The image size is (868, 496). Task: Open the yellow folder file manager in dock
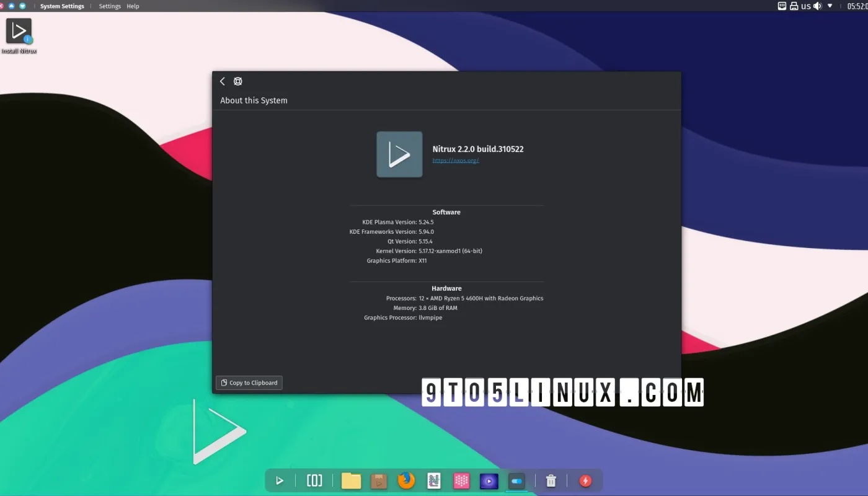pos(351,480)
